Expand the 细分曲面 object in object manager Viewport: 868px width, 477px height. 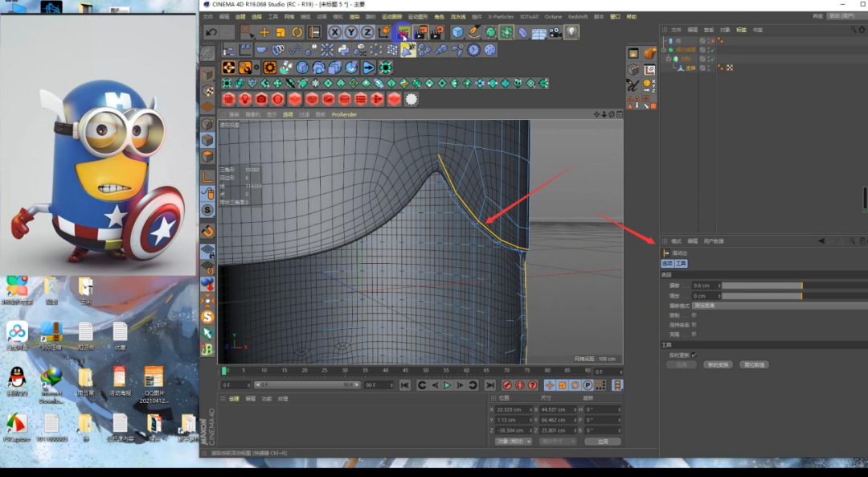coord(665,49)
